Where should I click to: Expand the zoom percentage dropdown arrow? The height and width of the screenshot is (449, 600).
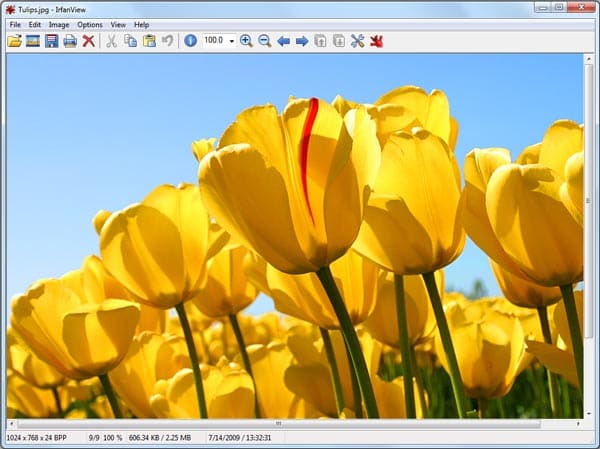tap(232, 41)
